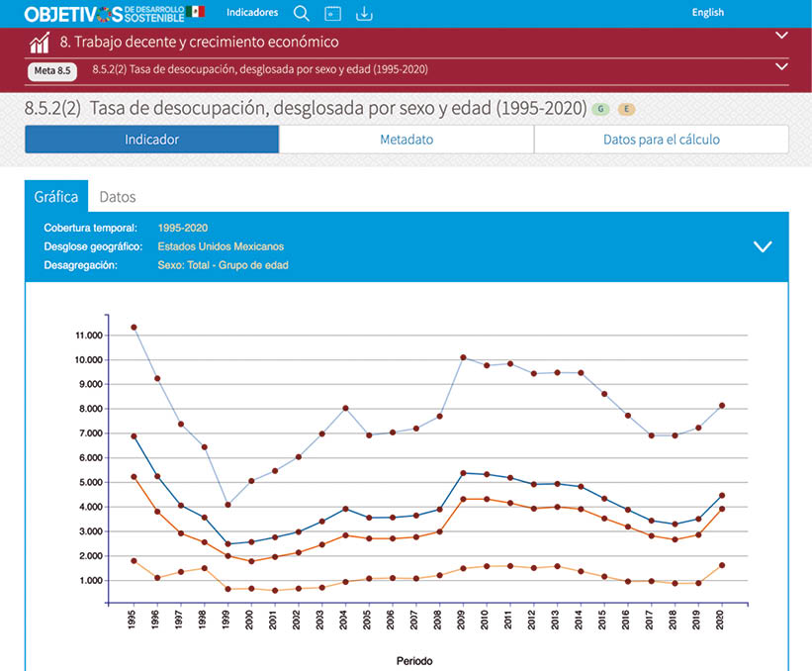Click the calendar icon in header
This screenshot has width=812, height=671.
332,14
